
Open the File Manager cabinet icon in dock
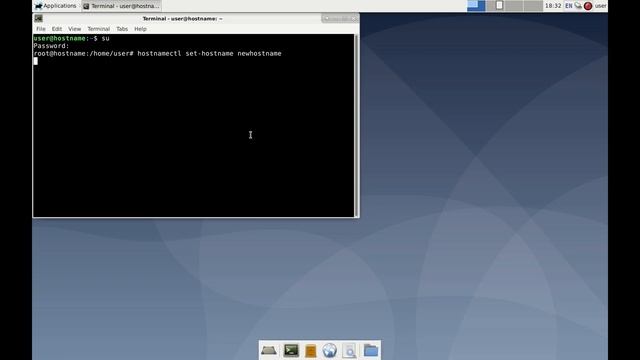pyautogui.click(x=311, y=351)
